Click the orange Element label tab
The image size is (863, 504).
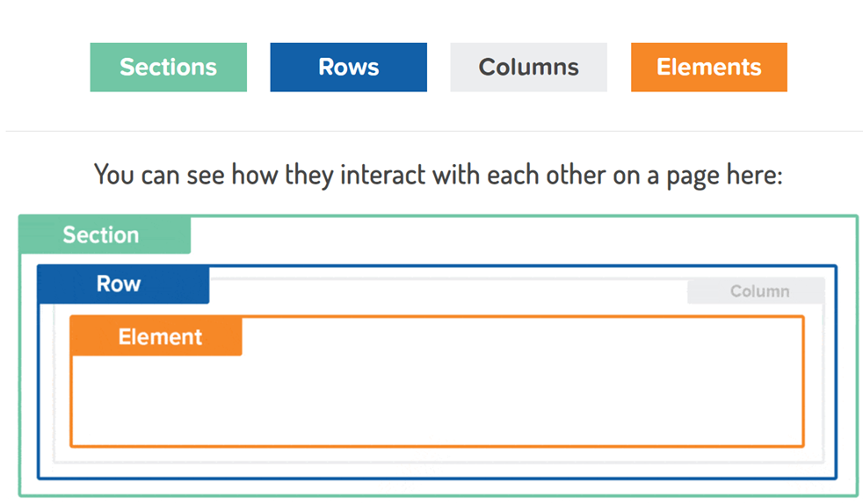coord(156,335)
